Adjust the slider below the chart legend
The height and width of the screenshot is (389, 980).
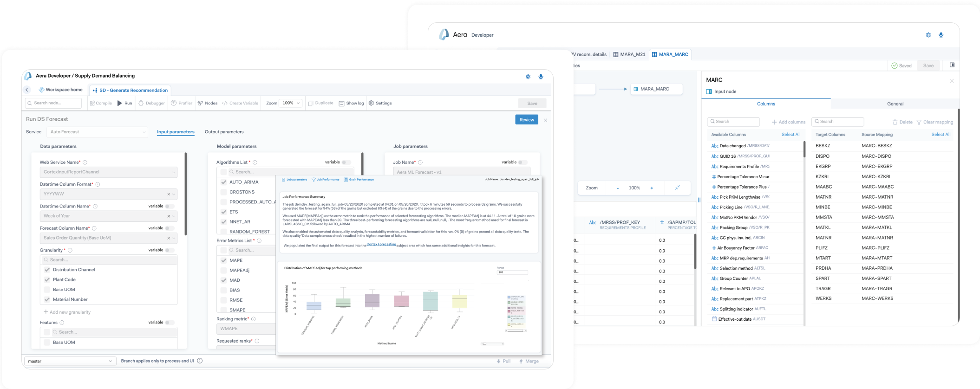[x=516, y=331]
